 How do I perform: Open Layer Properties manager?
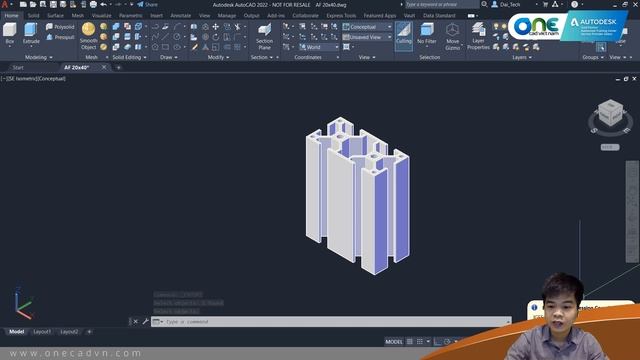pyautogui.click(x=478, y=36)
